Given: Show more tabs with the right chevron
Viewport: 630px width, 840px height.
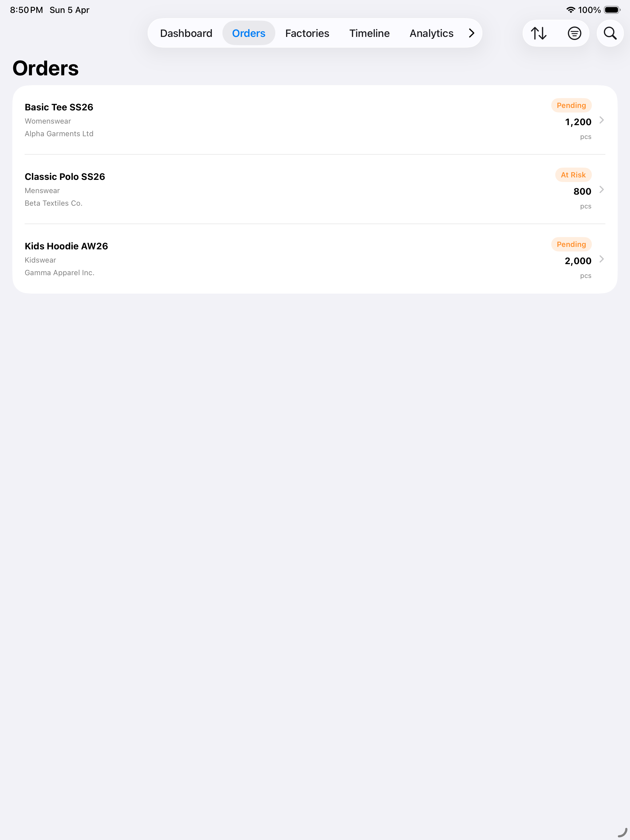Looking at the screenshot, I should (472, 34).
